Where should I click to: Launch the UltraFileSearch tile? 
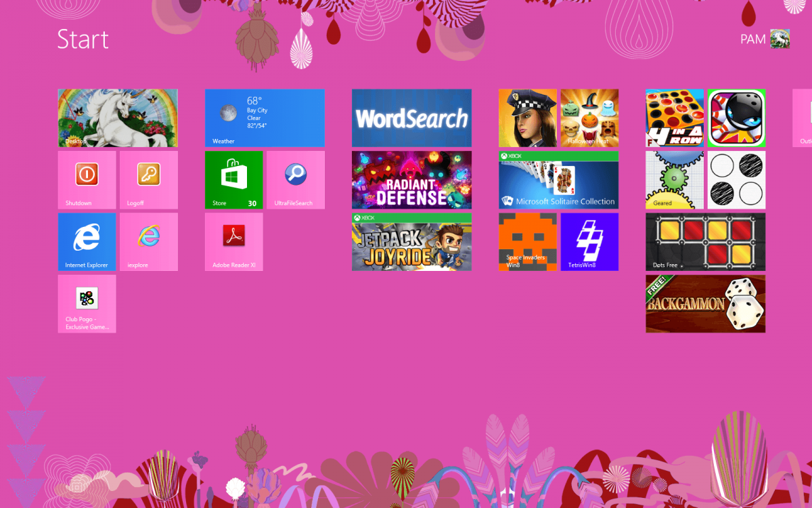(296, 180)
